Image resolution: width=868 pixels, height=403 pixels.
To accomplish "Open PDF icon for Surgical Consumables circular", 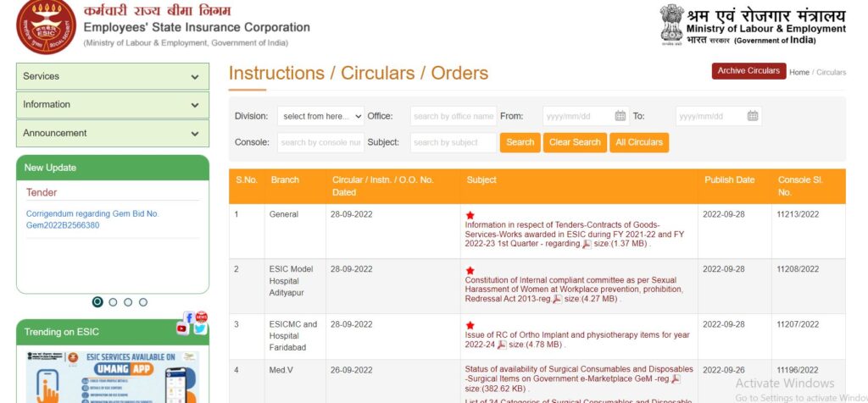I will 676,379.
